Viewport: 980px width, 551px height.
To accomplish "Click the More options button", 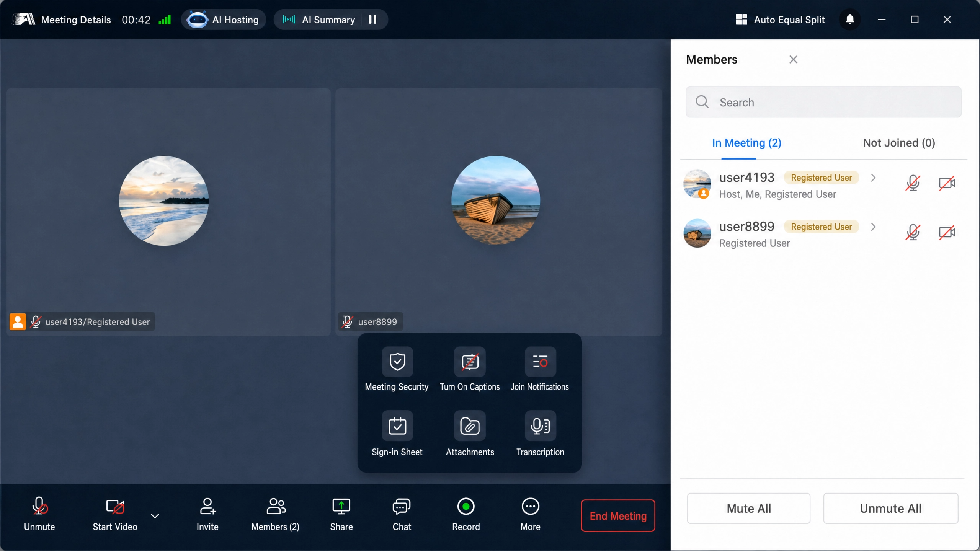I will (x=531, y=514).
